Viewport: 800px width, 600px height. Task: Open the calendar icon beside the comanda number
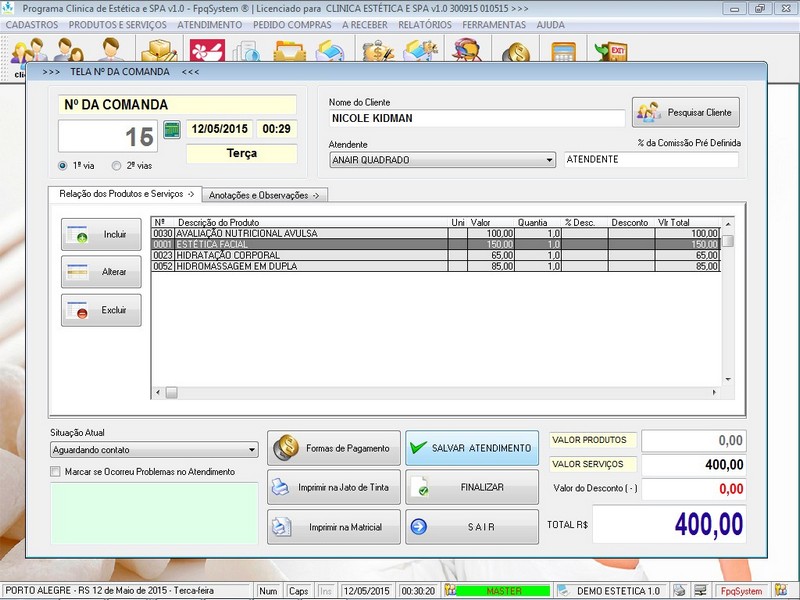(x=172, y=130)
